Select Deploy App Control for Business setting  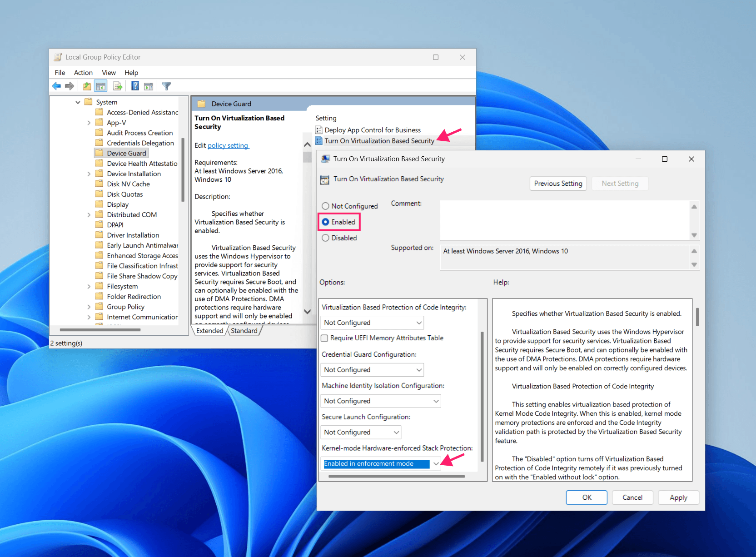click(x=373, y=130)
